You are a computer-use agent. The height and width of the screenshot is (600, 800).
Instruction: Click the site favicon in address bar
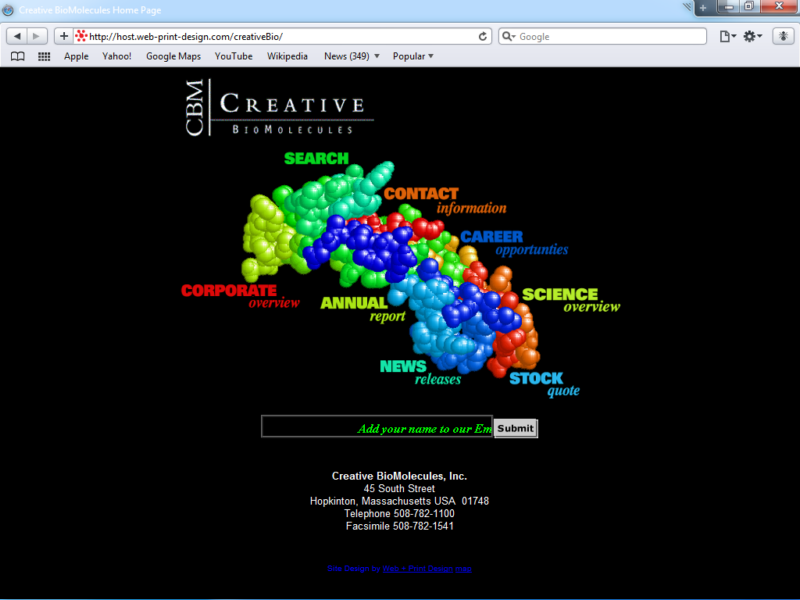(81, 36)
